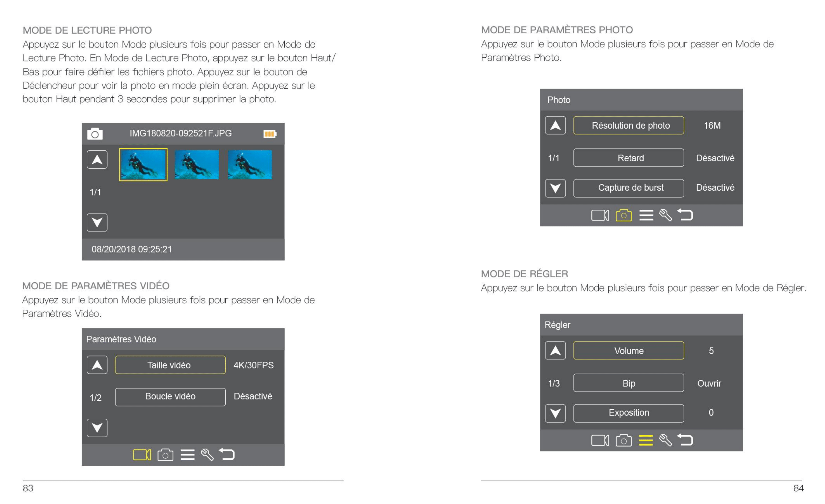The height and width of the screenshot is (504, 825).
Task: Click the yellow photo camera icon in the Photo settings bar
Action: [624, 215]
